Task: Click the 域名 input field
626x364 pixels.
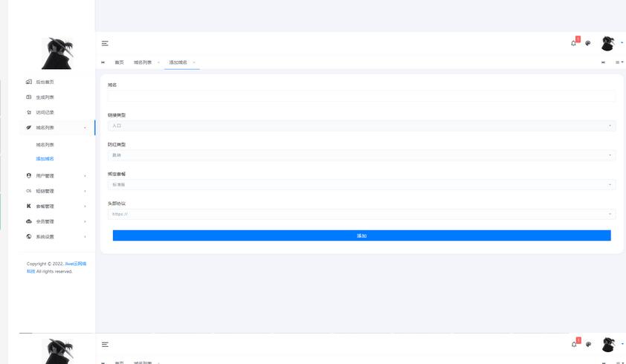Action: click(361, 96)
